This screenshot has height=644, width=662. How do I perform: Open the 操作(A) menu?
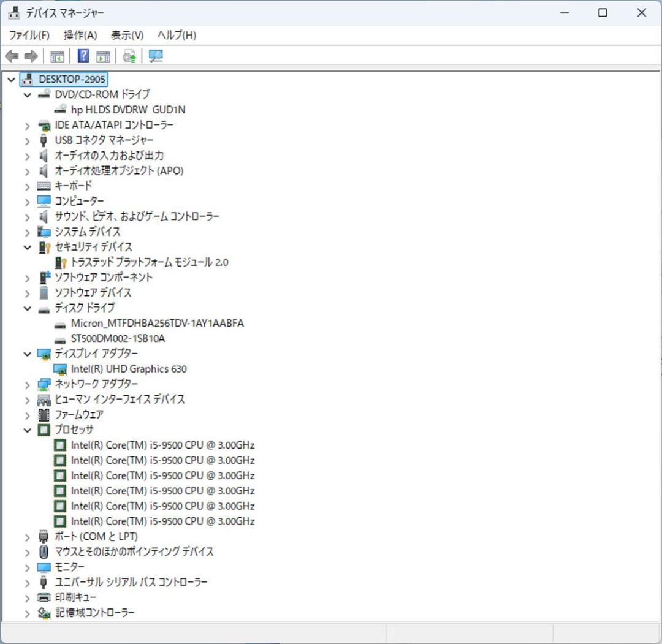[80, 35]
